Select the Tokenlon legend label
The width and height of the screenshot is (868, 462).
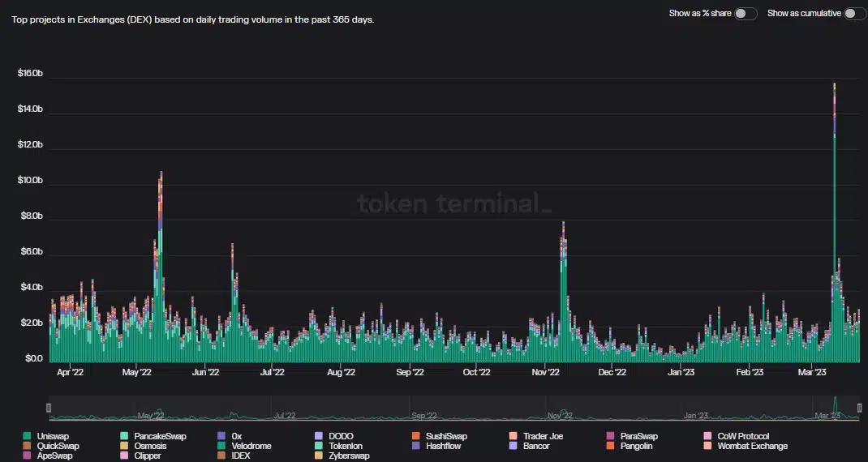pos(346,446)
